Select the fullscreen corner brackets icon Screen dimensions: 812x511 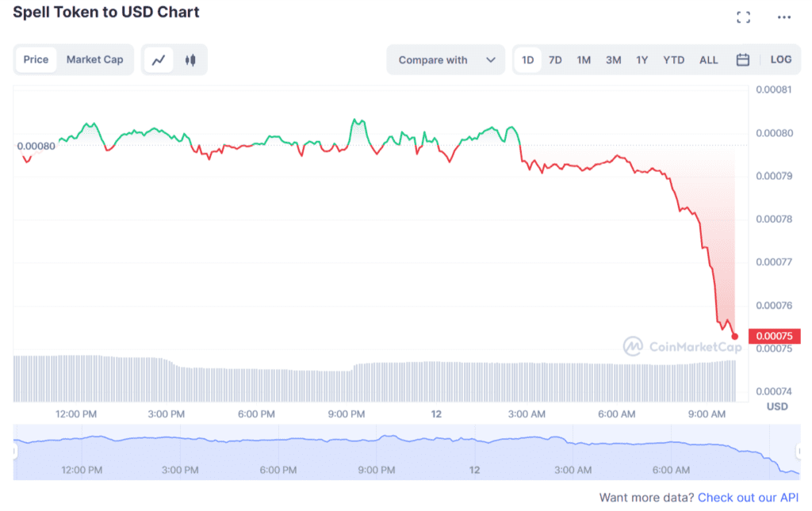coord(744,16)
